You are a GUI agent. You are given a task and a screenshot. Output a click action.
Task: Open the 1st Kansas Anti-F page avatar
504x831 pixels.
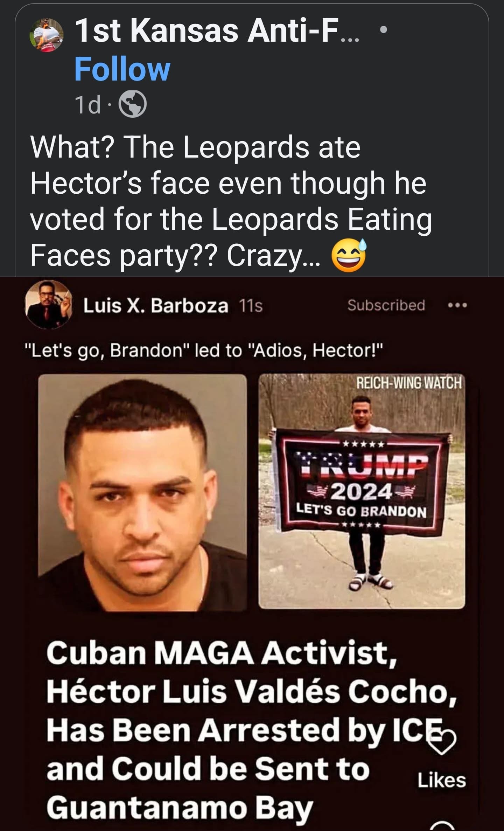pyautogui.click(x=46, y=35)
